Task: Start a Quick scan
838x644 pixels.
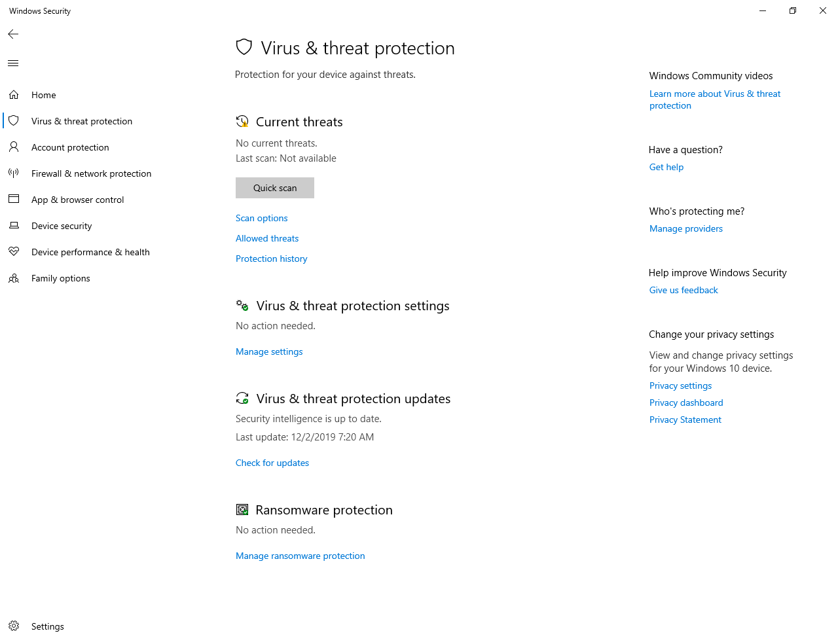Action: click(x=275, y=188)
